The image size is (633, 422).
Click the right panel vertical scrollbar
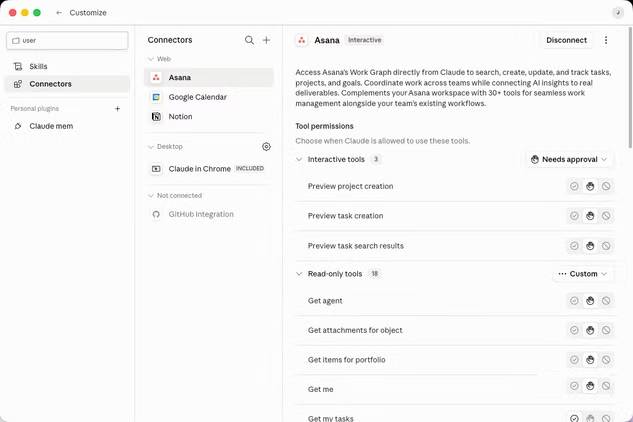point(630,87)
